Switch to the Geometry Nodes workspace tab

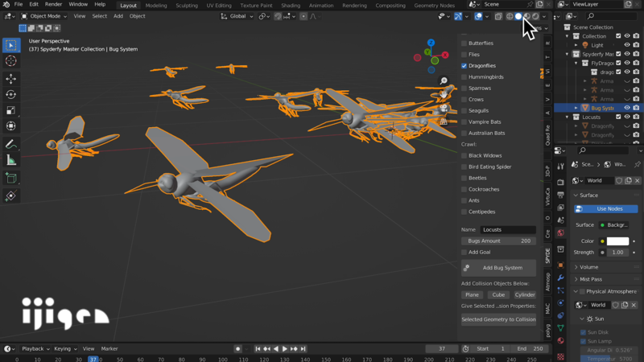pyautogui.click(x=434, y=6)
